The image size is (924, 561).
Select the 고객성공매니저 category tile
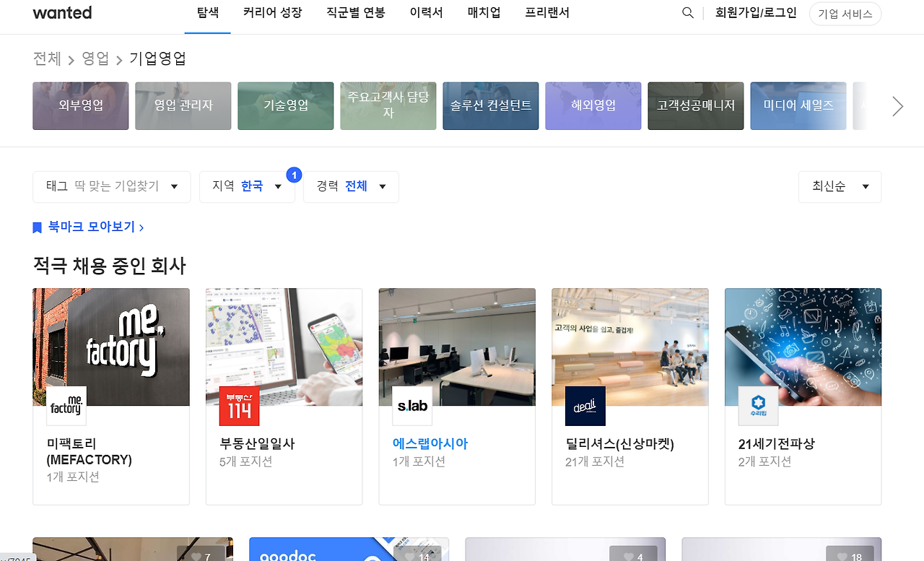pos(696,105)
